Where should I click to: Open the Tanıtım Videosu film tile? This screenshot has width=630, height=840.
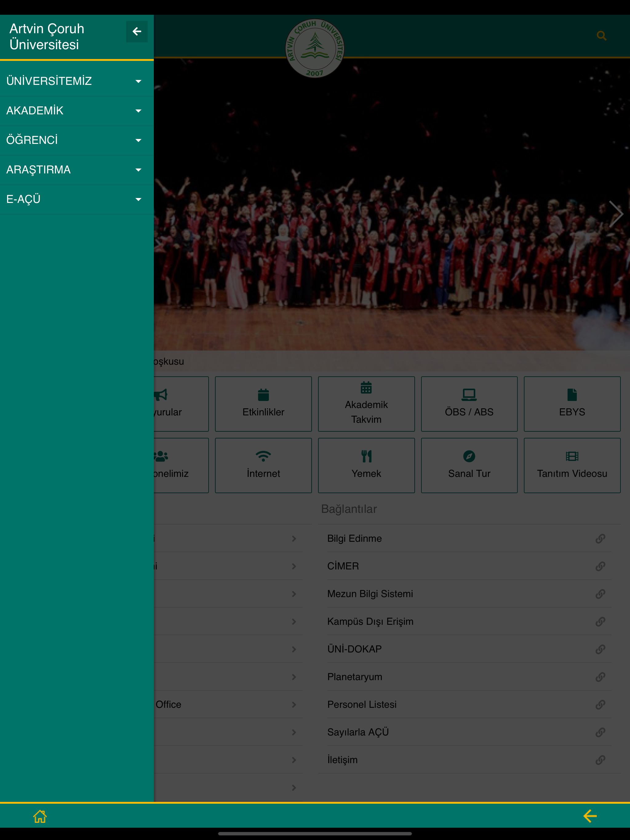[572, 465]
